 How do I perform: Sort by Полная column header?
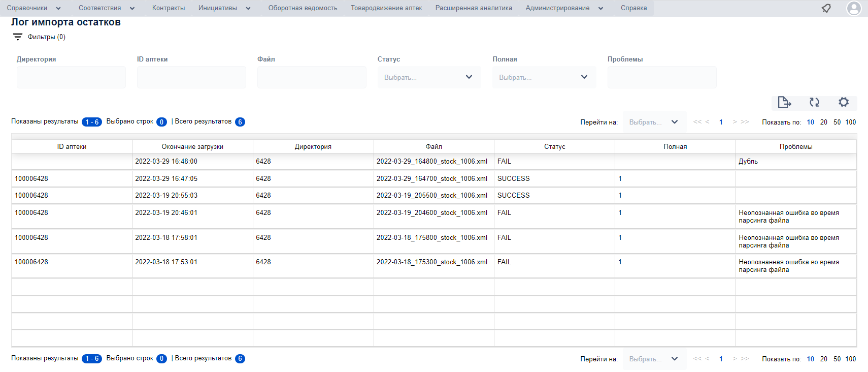(675, 146)
